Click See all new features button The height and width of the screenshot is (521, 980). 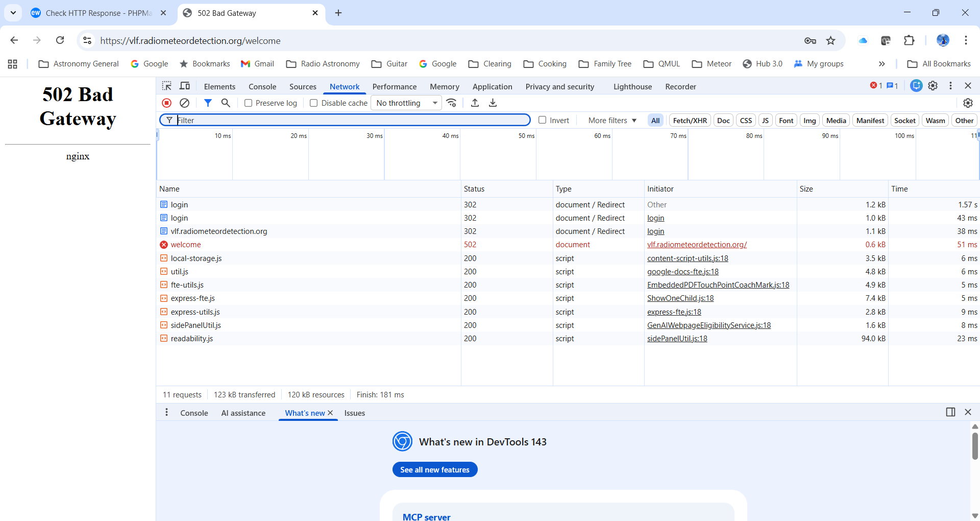coord(434,469)
